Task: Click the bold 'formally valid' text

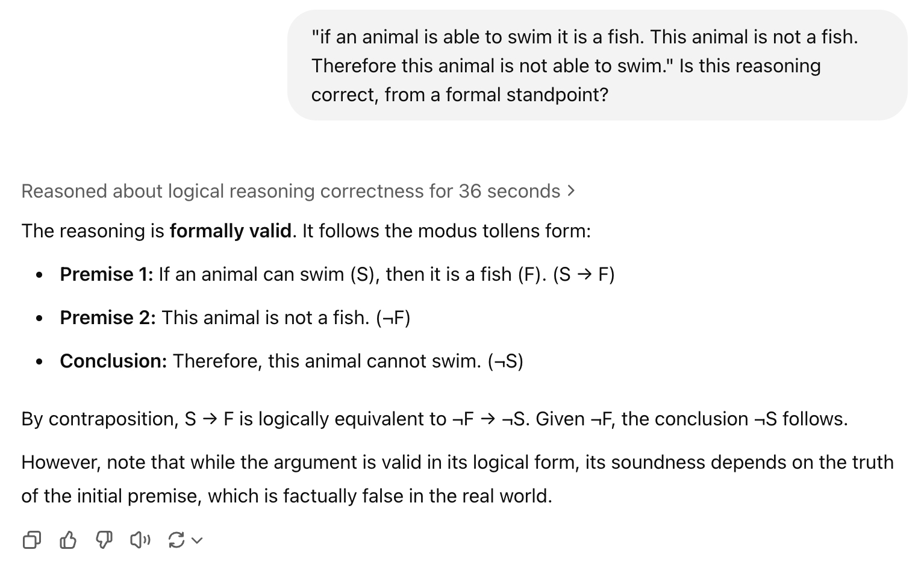Action: tap(230, 231)
